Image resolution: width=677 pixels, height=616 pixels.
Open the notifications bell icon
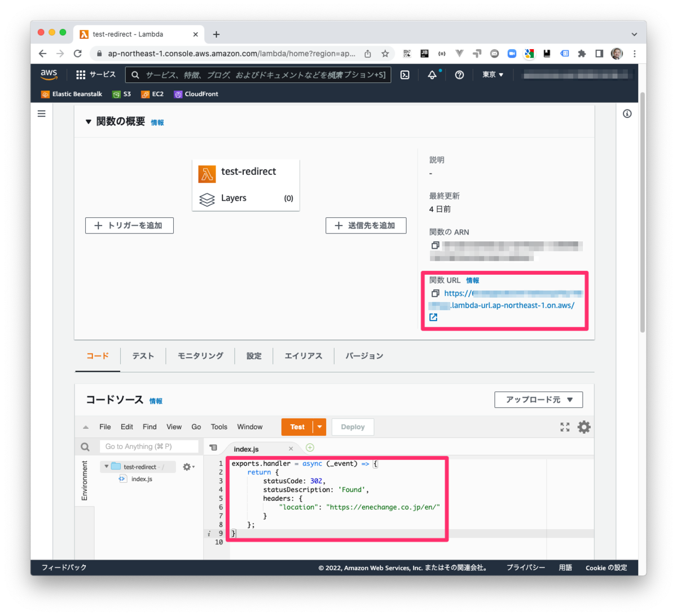coord(432,74)
